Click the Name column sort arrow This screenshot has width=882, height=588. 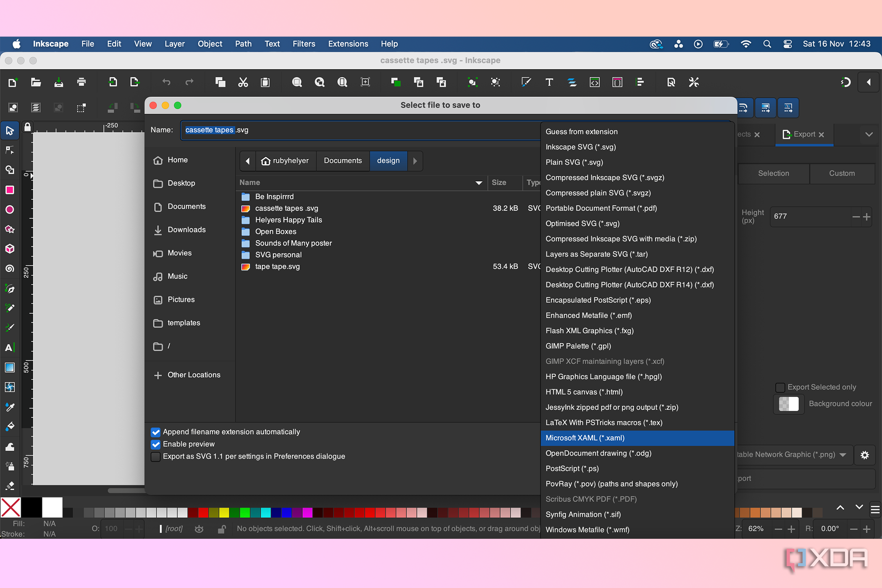(x=478, y=183)
